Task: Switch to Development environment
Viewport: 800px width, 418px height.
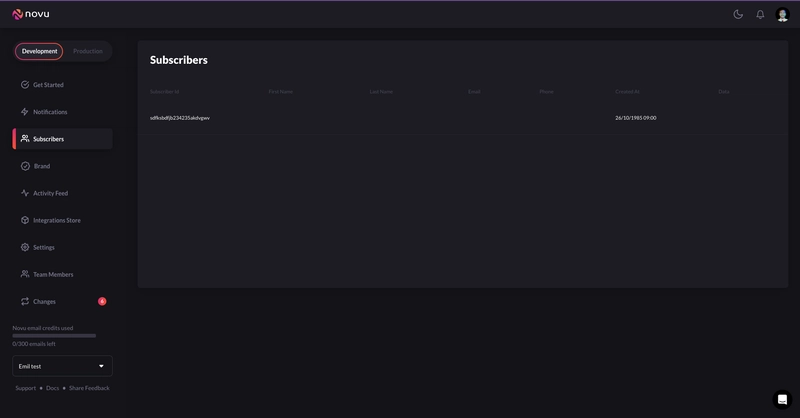Action: [40, 51]
